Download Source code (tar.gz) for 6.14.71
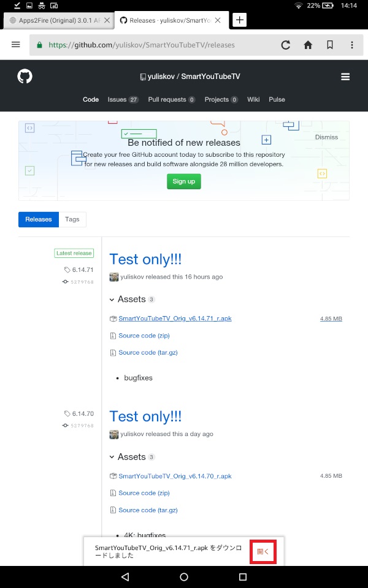Viewport: 368px width, 588px height. 148,353
